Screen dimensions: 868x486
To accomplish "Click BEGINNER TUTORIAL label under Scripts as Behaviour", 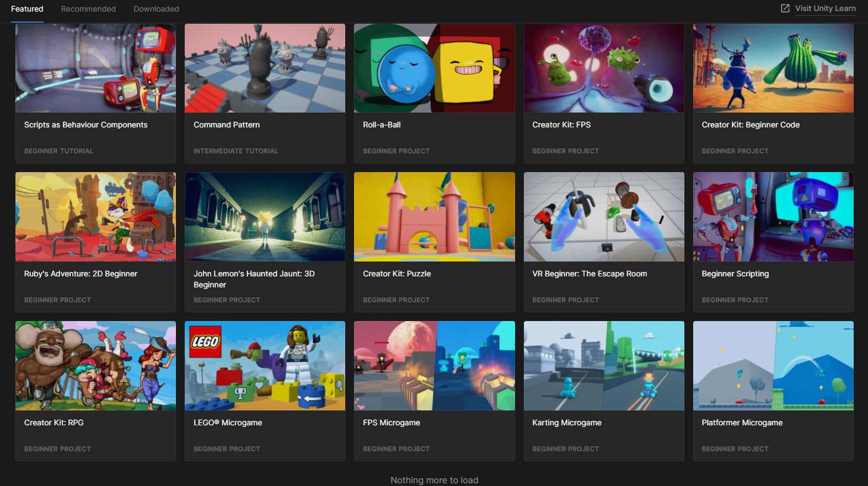I will click(x=58, y=151).
